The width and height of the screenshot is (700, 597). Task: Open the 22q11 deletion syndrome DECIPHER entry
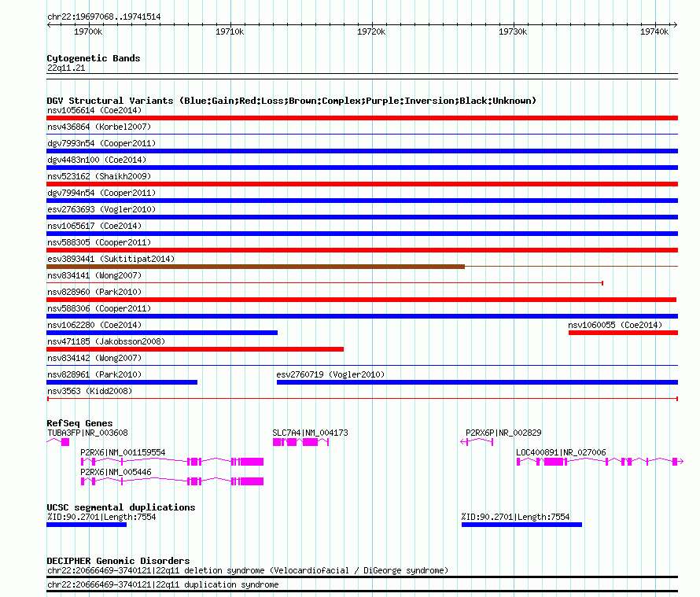coord(248,571)
